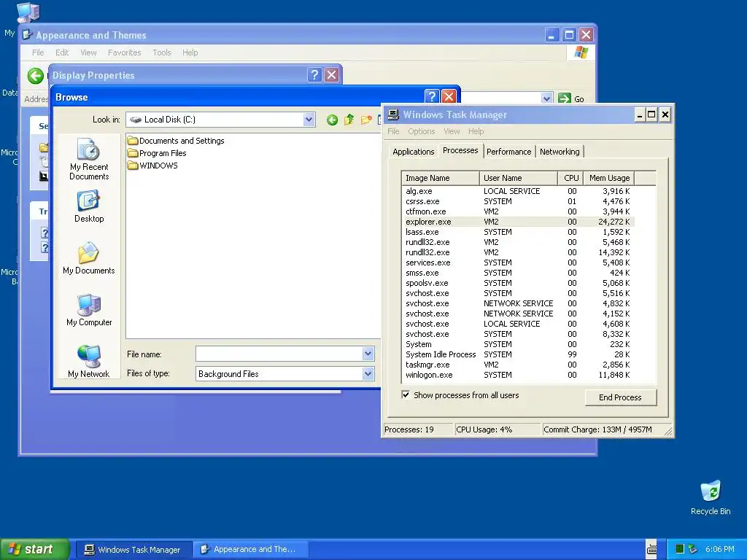The width and height of the screenshot is (747, 560).
Task: Switch to the Networking tab
Action: [560, 152]
